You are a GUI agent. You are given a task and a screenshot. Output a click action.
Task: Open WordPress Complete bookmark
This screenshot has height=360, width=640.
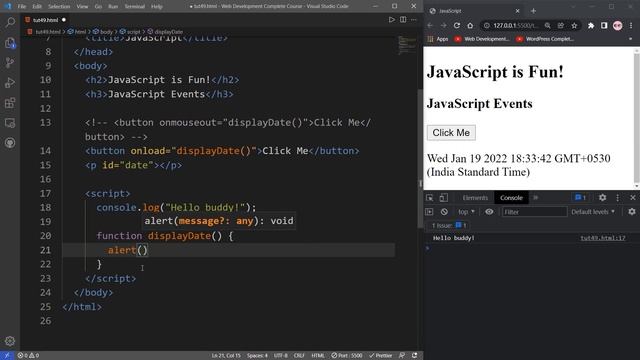[x=545, y=39]
